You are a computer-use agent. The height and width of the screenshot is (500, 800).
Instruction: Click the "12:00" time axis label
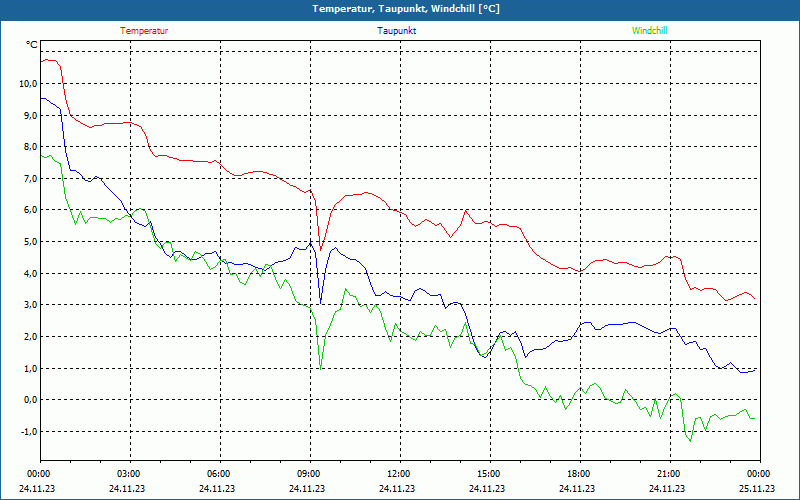400,474
